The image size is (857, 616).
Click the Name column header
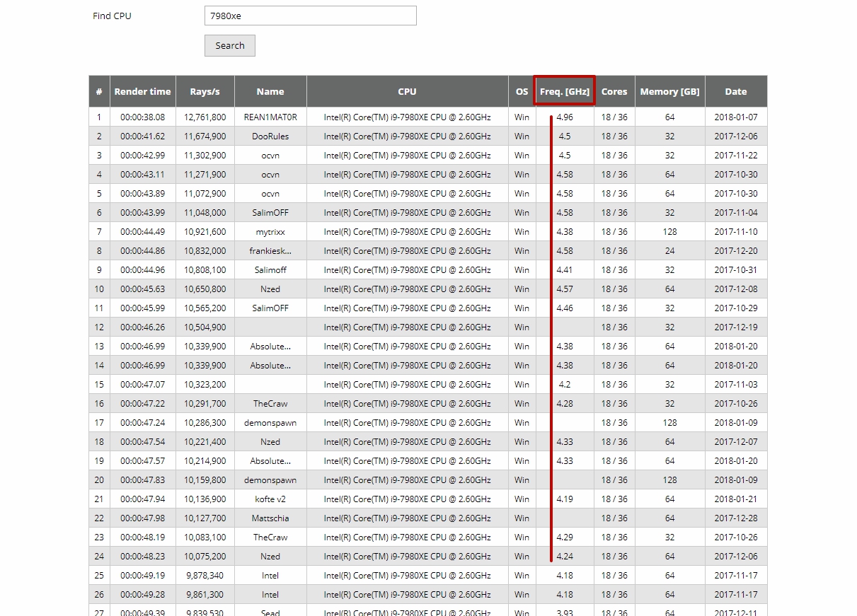click(270, 91)
